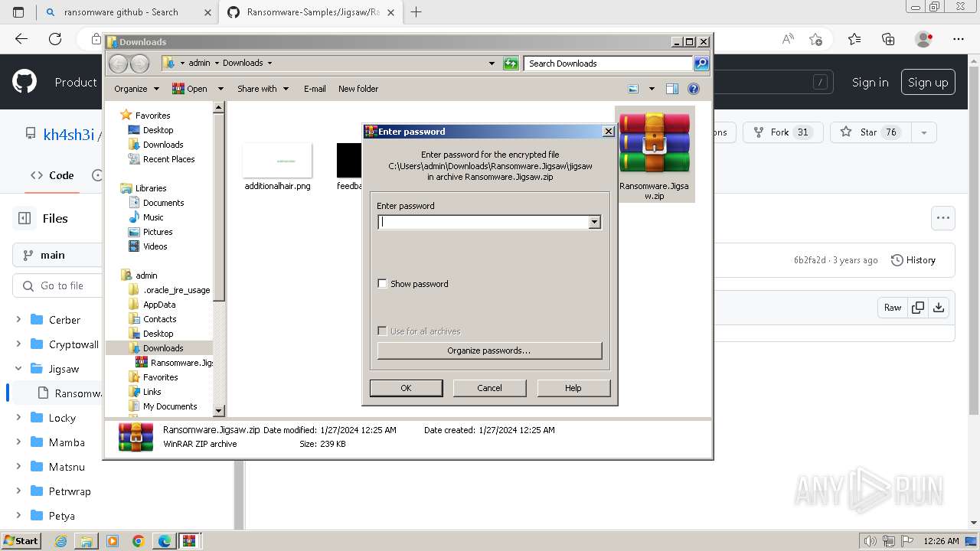Expand the view options dropdown arrow
Screen dimensions: 980x551
tap(652, 89)
